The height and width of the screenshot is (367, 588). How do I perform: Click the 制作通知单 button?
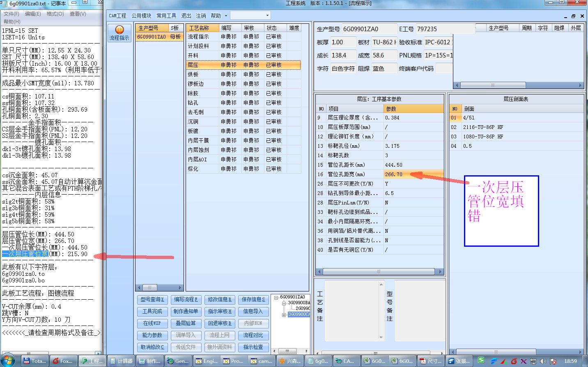186,312
